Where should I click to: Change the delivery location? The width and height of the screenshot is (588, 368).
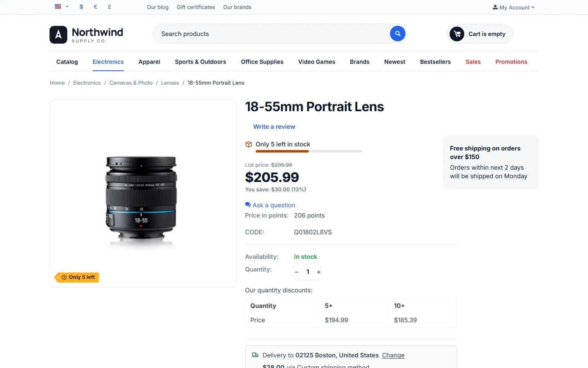pyautogui.click(x=393, y=355)
